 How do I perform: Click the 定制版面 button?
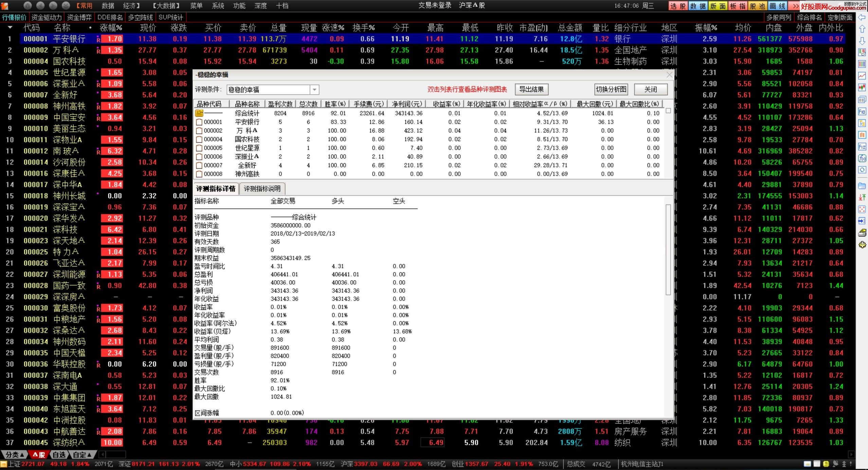(x=840, y=17)
